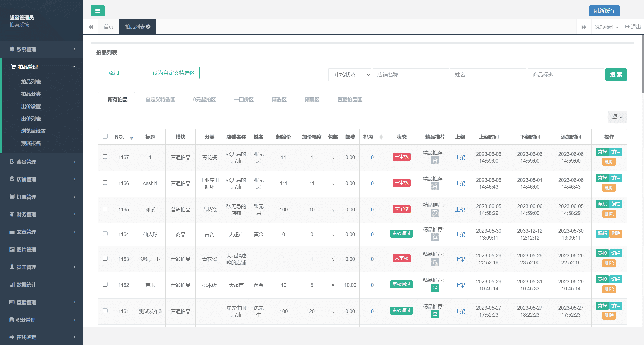Click the 图片管理 picture icon
644x345 pixels.
pos(12,249)
